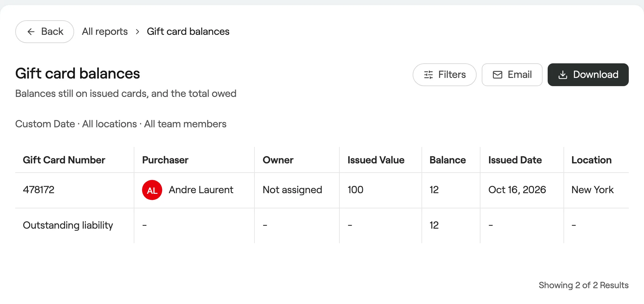This screenshot has width=644, height=304.
Task: Click the Gift card balances breadcrumb
Action: (x=188, y=32)
